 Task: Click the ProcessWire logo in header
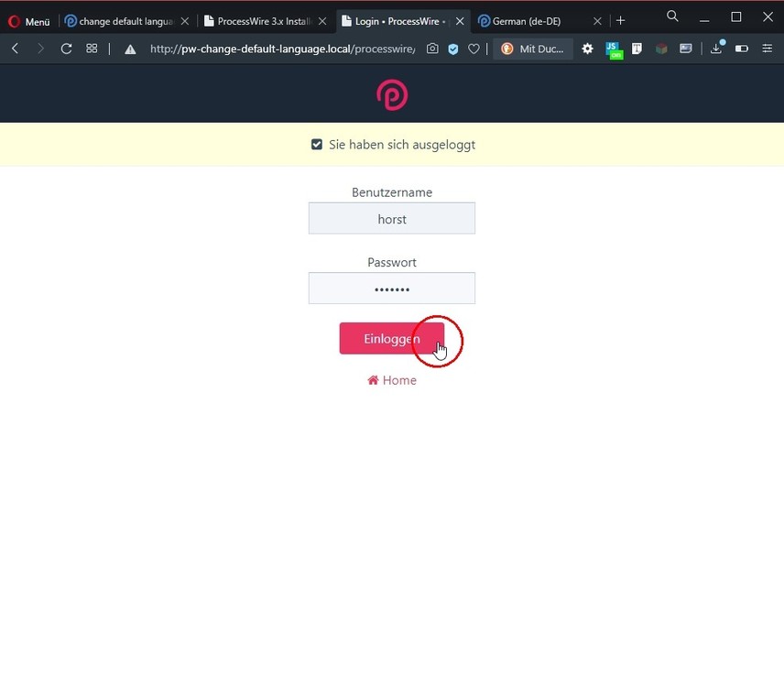point(392,95)
